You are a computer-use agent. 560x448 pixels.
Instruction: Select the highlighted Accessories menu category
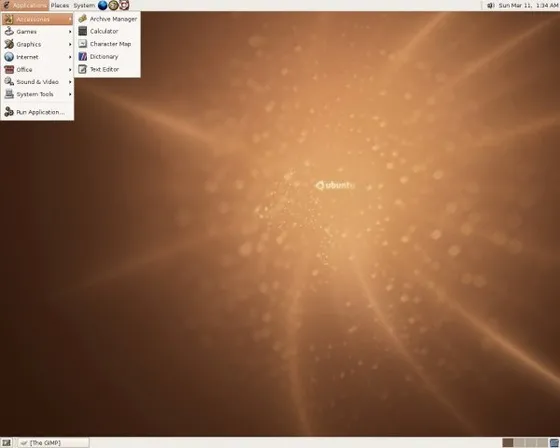tap(37, 19)
